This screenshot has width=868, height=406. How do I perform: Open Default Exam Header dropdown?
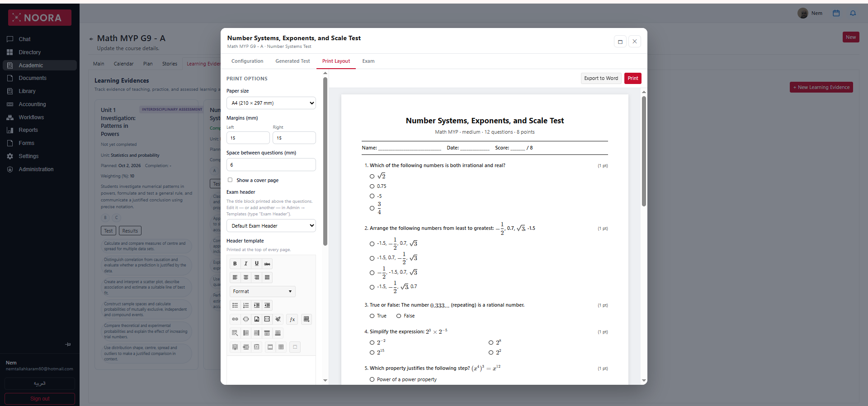pyautogui.click(x=271, y=226)
